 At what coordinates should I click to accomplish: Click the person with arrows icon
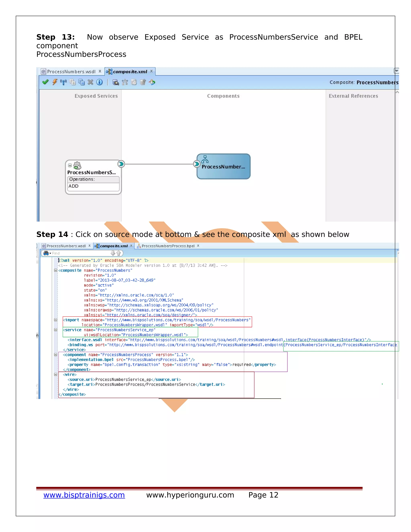[152, 82]
